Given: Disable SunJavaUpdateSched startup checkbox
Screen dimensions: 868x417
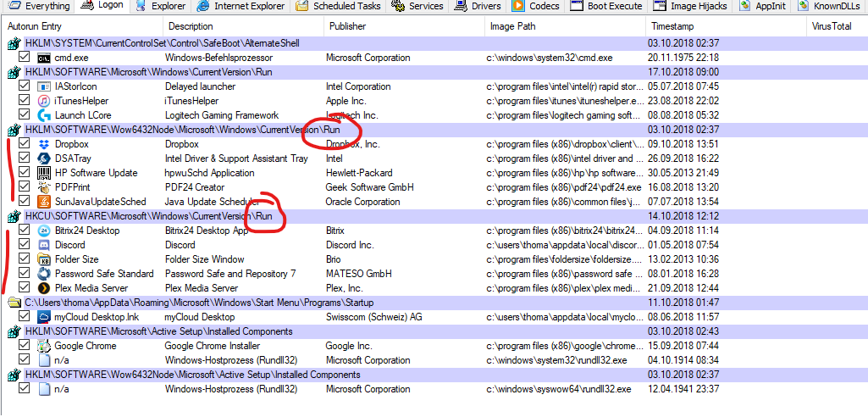Looking at the screenshot, I should [x=24, y=201].
